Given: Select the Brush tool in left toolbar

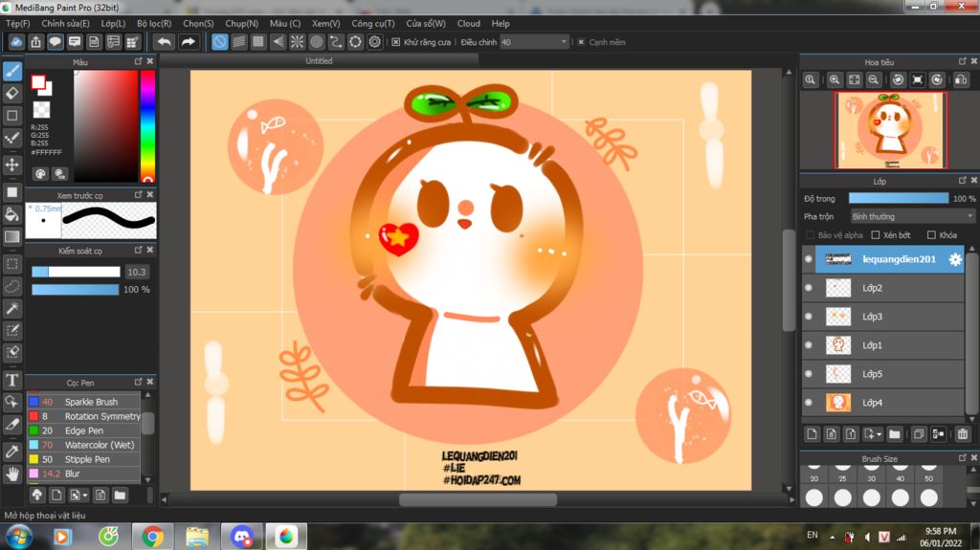Looking at the screenshot, I should tap(11, 71).
